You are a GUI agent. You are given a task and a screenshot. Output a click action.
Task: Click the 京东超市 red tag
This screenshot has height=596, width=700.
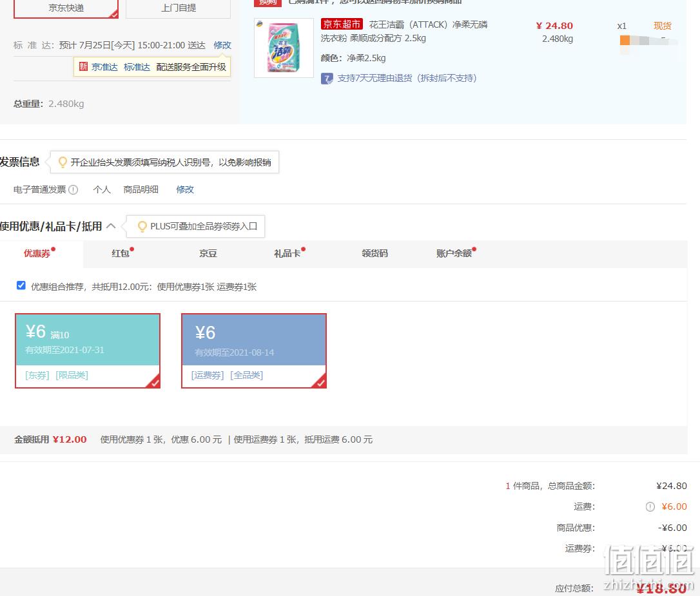342,24
